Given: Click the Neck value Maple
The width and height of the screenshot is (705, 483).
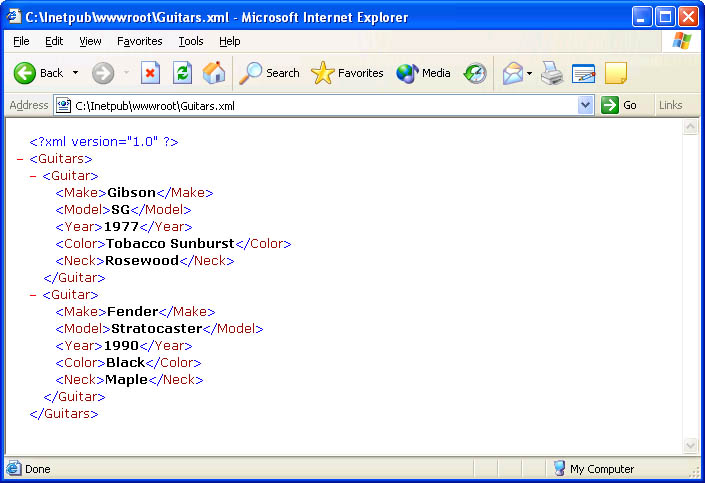Looking at the screenshot, I should (x=126, y=380).
